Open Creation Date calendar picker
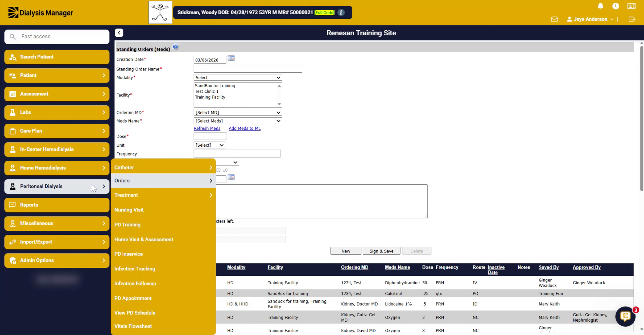Image resolution: width=644 pixels, height=335 pixels. (x=231, y=58)
